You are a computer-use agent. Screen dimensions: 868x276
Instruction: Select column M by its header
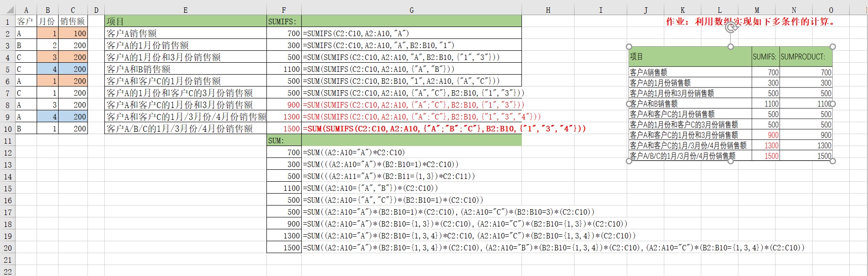pos(757,10)
